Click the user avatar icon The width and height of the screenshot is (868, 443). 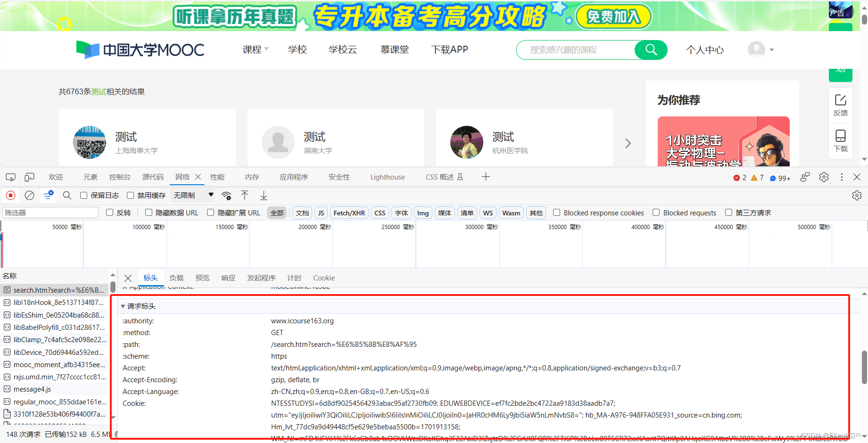(756, 49)
